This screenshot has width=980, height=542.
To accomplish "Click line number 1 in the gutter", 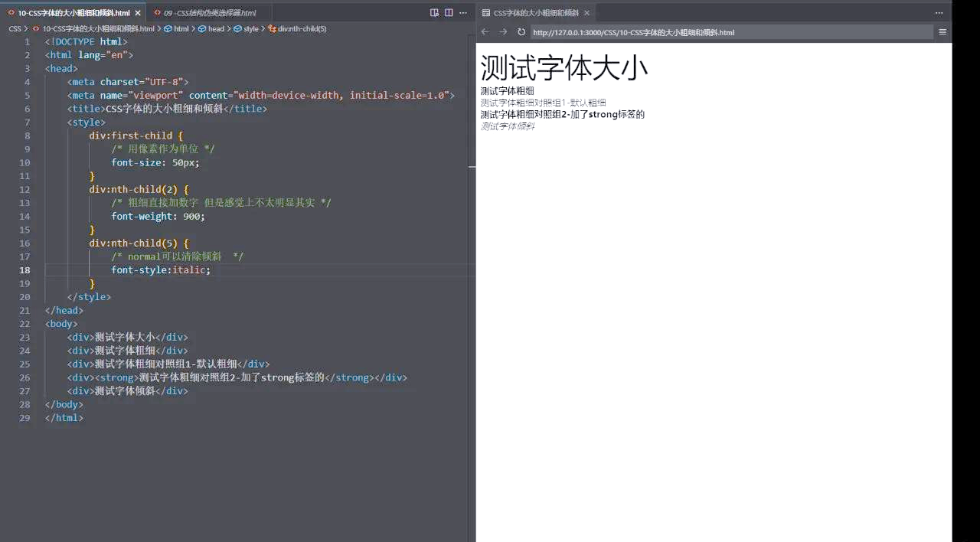I will tap(28, 42).
